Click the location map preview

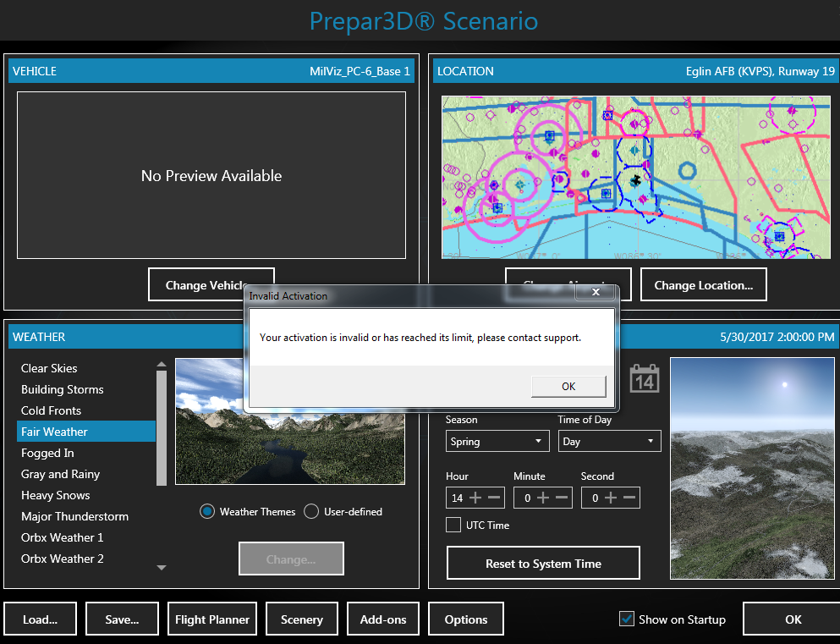pyautogui.click(x=636, y=178)
